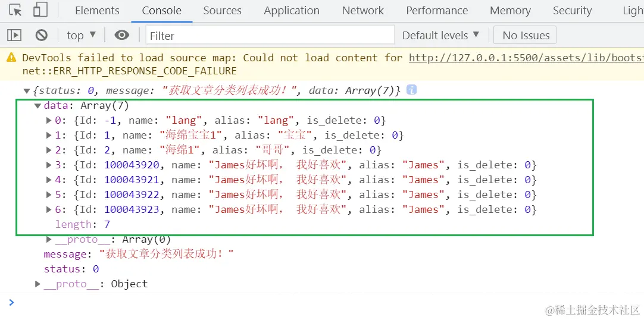Expand array item 1 海绵宝宝1
This screenshot has height=320, width=644.
[x=49, y=136]
